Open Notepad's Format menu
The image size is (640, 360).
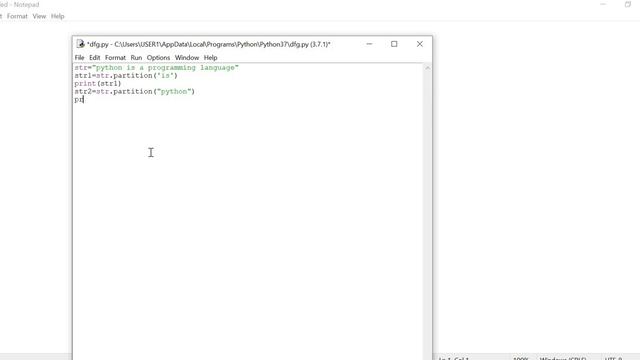click(17, 16)
